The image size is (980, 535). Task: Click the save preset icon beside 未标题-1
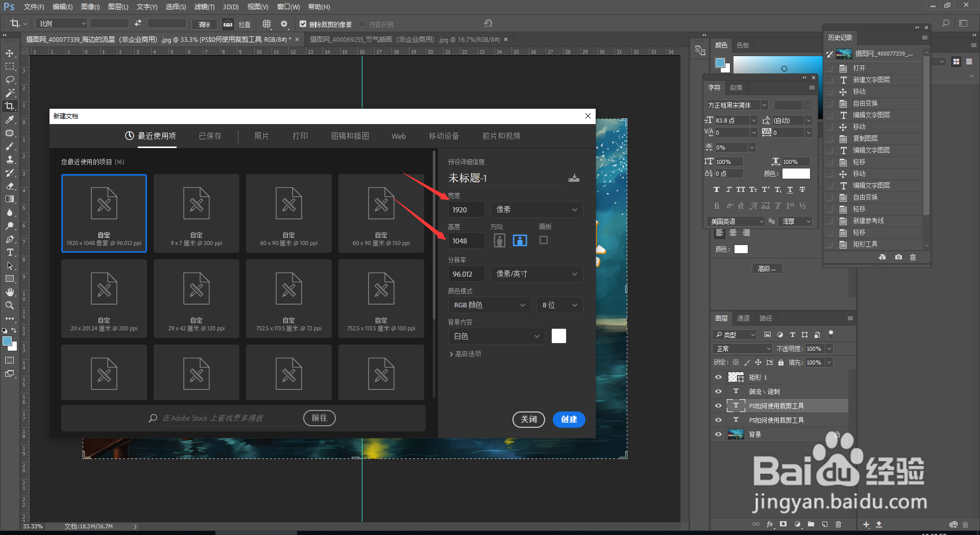[x=574, y=178]
